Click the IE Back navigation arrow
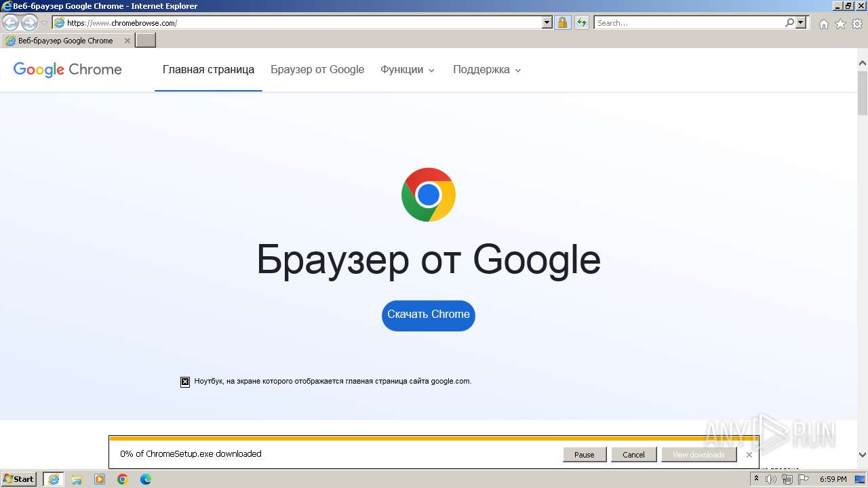The image size is (868, 488). coord(11,22)
